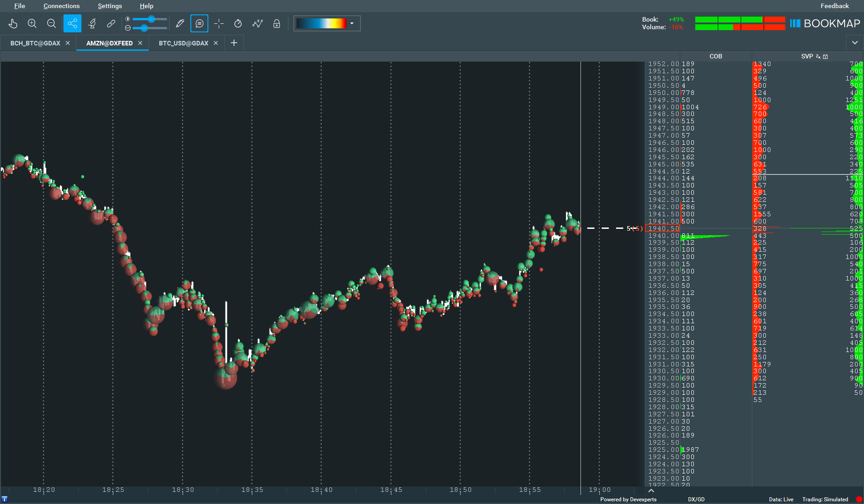The width and height of the screenshot is (864, 504).
Task: Toggle the highlighted share-style icon in toolbar
Action: (x=72, y=23)
